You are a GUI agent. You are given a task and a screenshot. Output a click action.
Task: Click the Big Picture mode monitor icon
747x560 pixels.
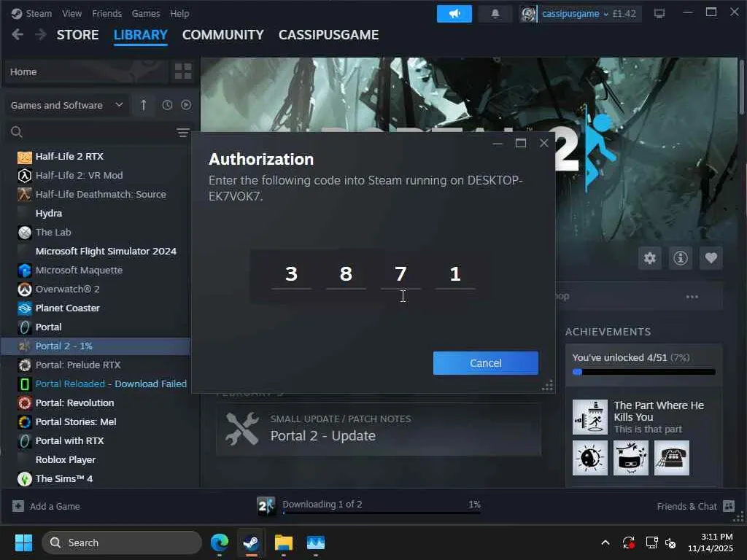(x=659, y=14)
